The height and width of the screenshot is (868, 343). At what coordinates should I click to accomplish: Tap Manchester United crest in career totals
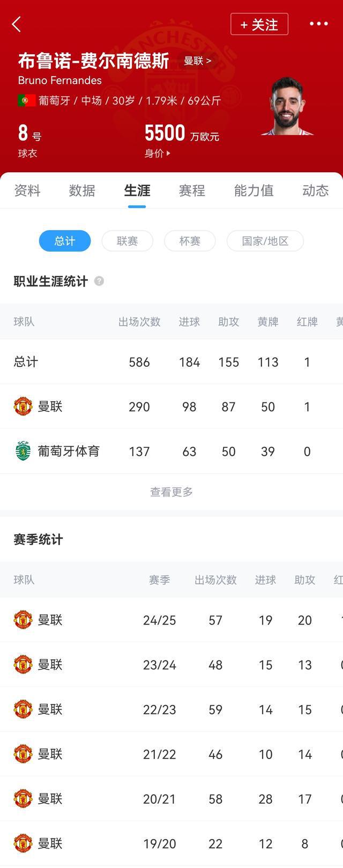click(x=23, y=407)
